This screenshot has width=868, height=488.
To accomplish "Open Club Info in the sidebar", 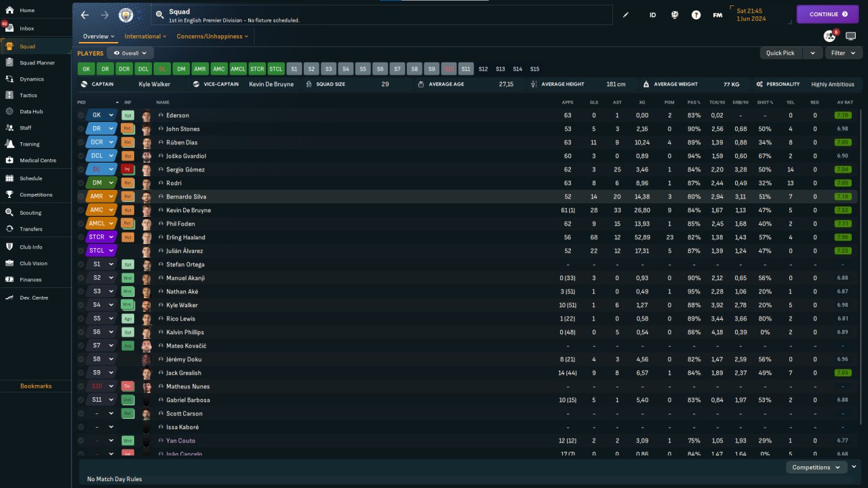I will click(31, 247).
